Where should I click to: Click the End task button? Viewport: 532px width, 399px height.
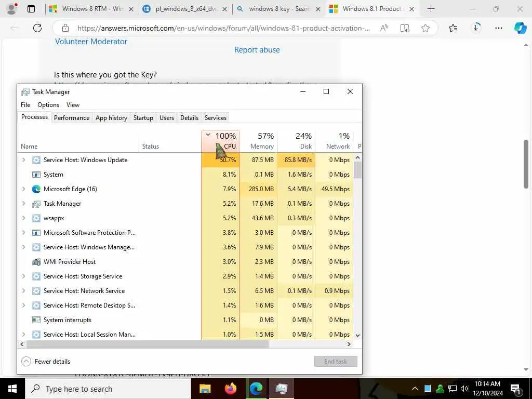coord(336,362)
